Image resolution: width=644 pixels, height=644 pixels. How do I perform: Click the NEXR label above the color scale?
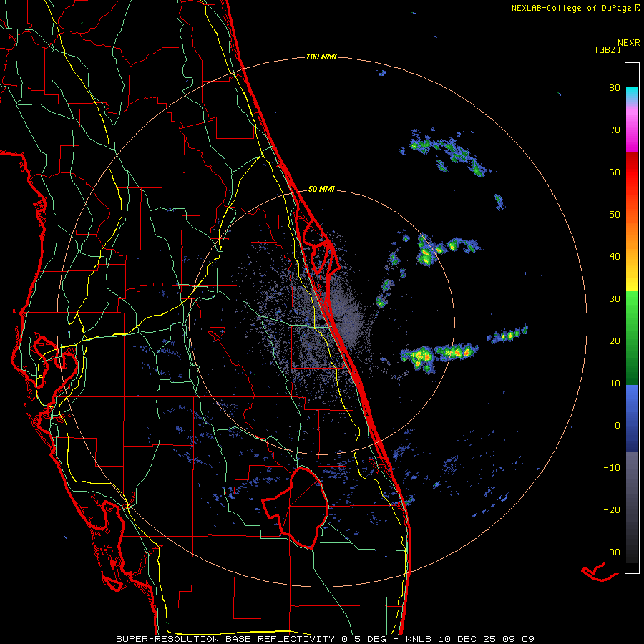click(629, 43)
